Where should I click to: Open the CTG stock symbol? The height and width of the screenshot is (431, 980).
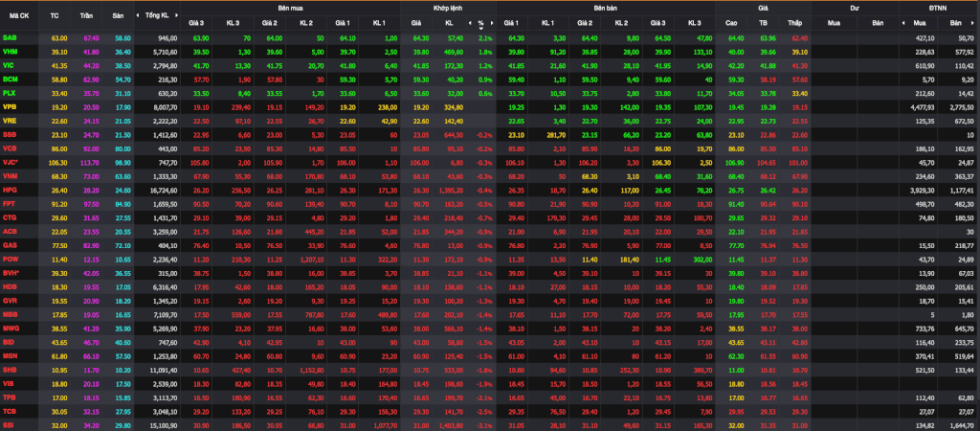(10, 216)
